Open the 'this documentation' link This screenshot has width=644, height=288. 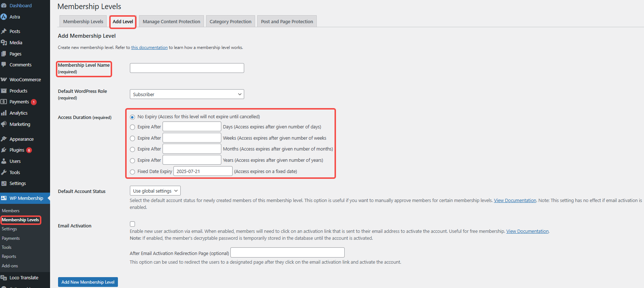coord(149,48)
